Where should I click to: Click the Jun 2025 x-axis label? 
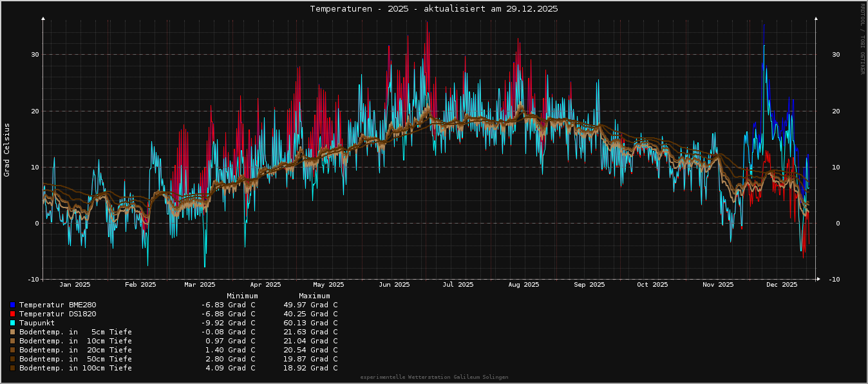tap(394, 284)
